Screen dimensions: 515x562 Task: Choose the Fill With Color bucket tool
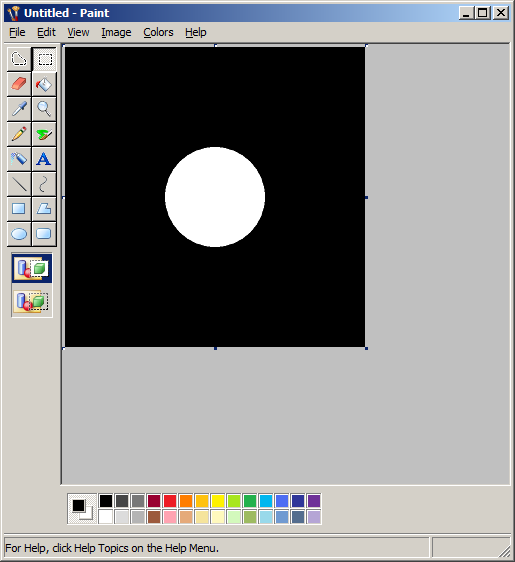[44, 84]
